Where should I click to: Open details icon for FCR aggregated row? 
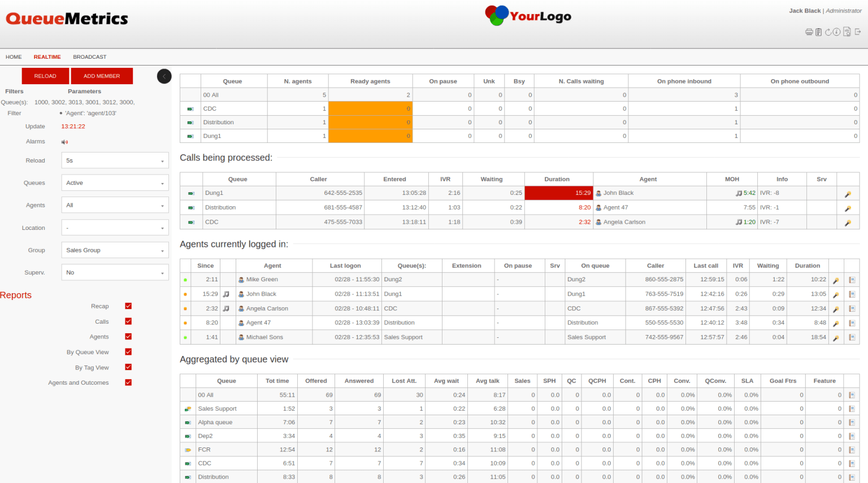[x=852, y=450]
